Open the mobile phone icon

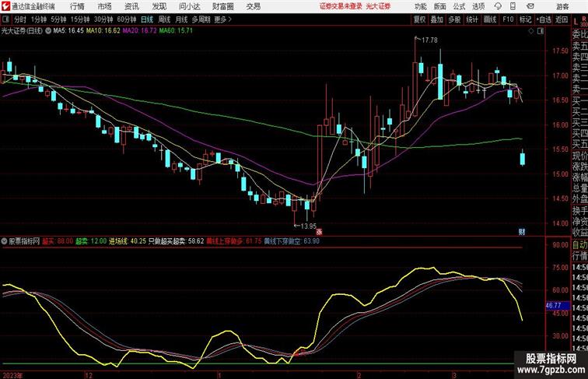[513, 6]
